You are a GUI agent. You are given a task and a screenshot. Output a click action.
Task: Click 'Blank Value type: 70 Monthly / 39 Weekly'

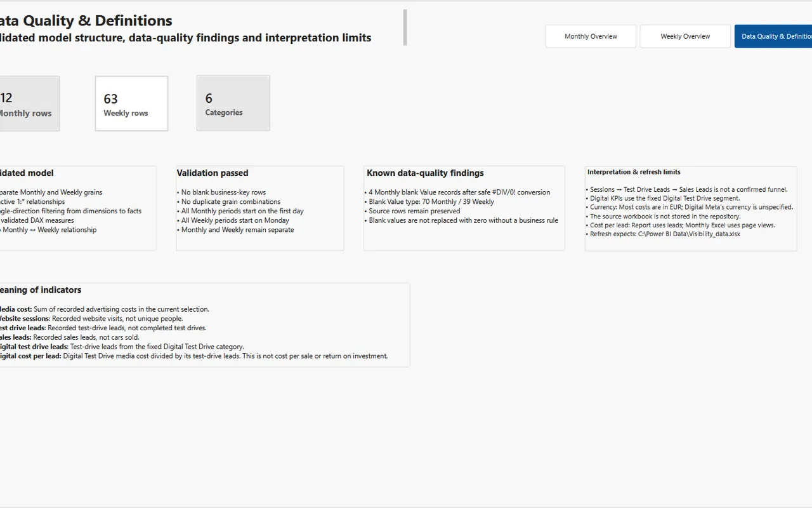pos(429,202)
